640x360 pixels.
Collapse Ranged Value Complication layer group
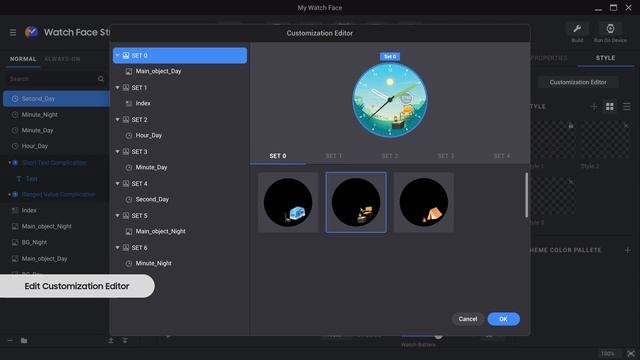[x=9, y=195]
